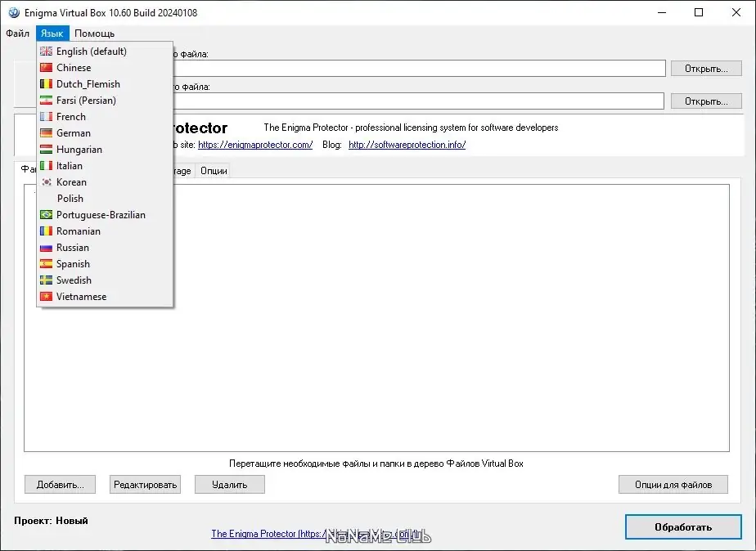Click the Enigma Virtual Box title bar icon
This screenshot has width=756, height=551.
14,12
